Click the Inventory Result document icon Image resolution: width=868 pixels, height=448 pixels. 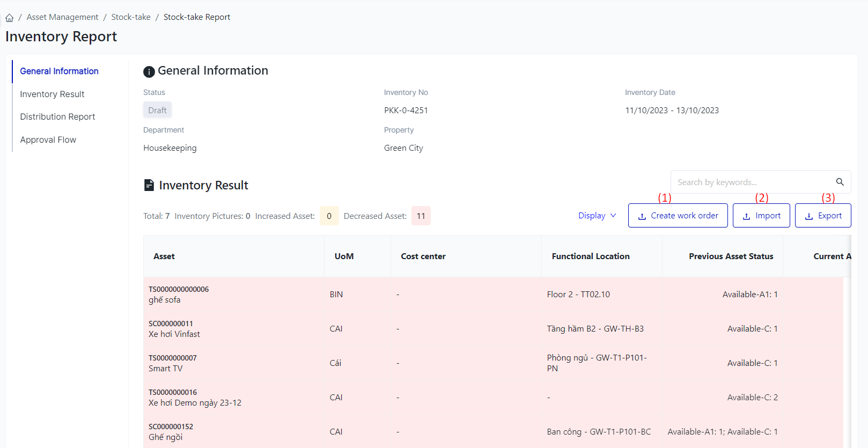(149, 185)
